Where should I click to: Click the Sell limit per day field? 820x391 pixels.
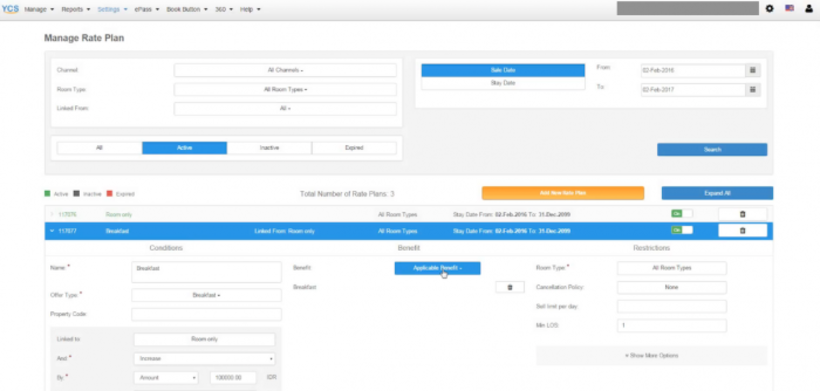671,306
